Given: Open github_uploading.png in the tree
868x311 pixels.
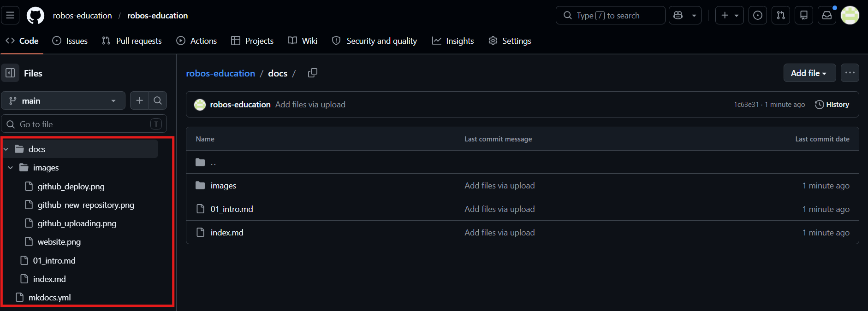Looking at the screenshot, I should pyautogui.click(x=77, y=223).
